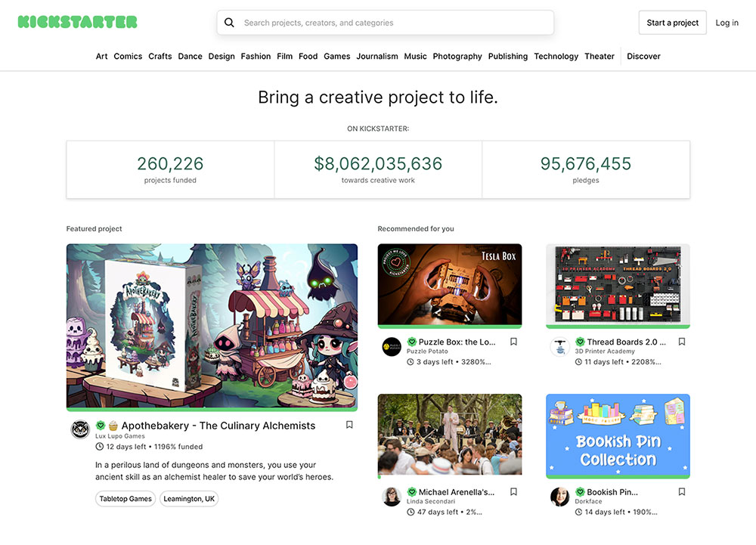Click the Log in link
Screen dimensions: 756x545
click(x=727, y=23)
